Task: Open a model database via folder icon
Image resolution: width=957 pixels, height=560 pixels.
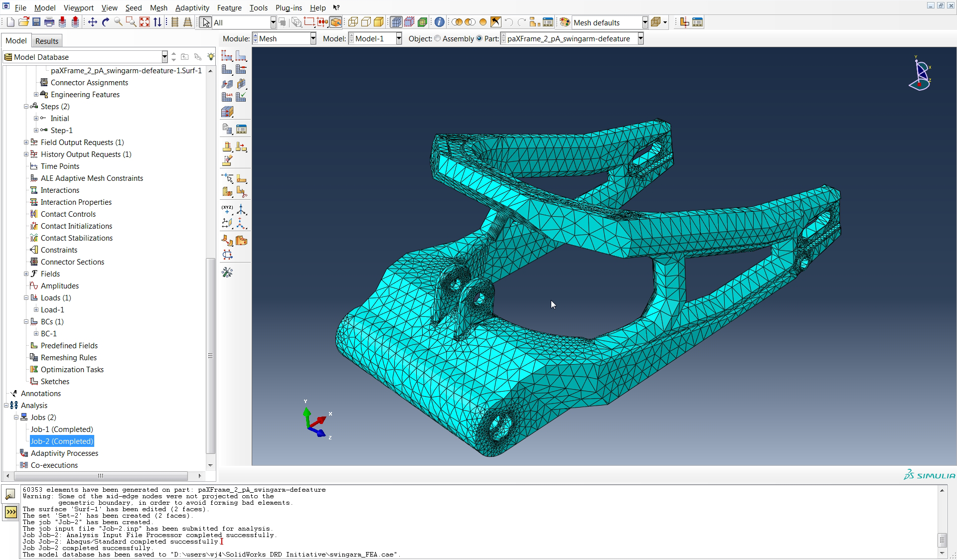Action: pyautogui.click(x=23, y=22)
